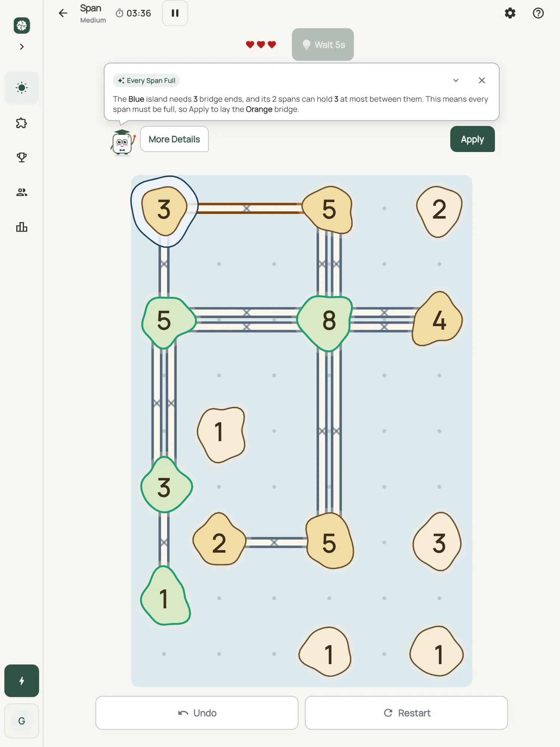Restart the puzzle
Image resolution: width=560 pixels, height=747 pixels.
click(406, 713)
